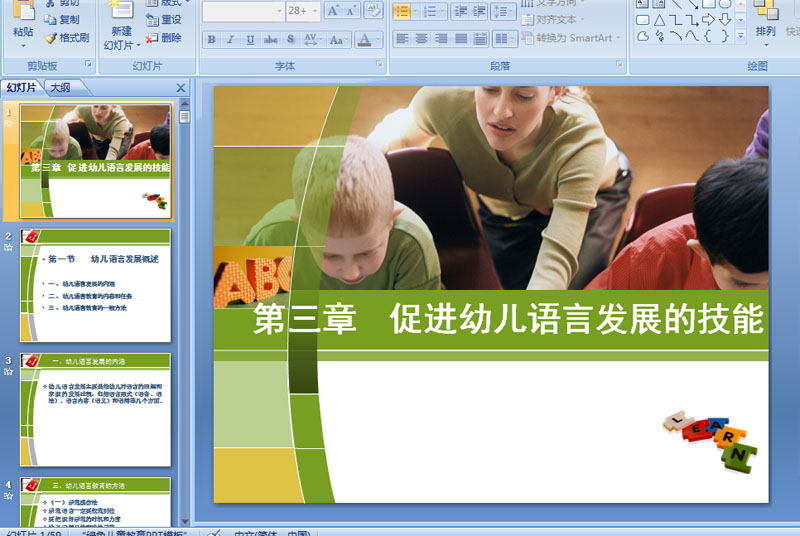Select slide 2 thumbnail 第一节
Viewport: 800px width, 536px height.
pos(95,285)
